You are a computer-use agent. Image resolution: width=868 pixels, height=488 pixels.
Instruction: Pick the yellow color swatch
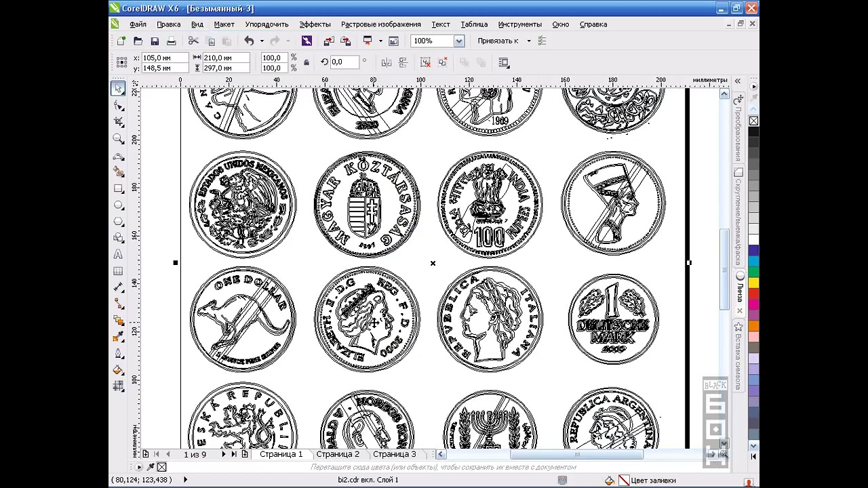pyautogui.click(x=753, y=281)
